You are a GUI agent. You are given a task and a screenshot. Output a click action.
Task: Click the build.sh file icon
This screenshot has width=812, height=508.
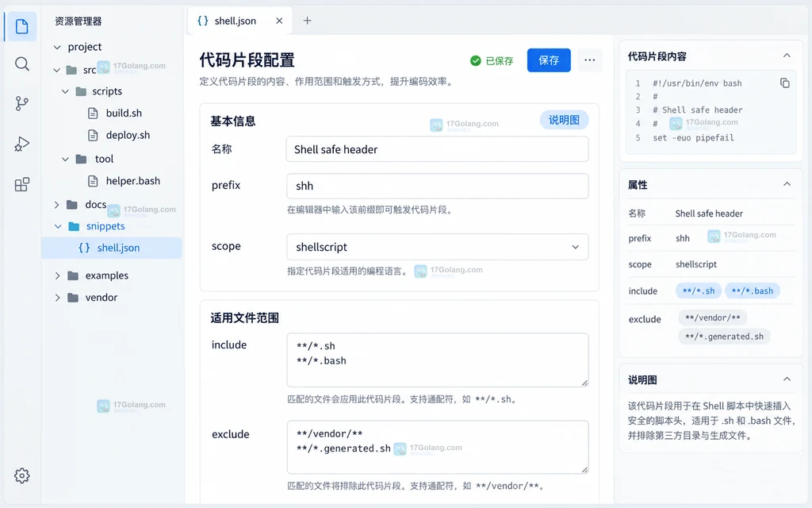click(94, 113)
